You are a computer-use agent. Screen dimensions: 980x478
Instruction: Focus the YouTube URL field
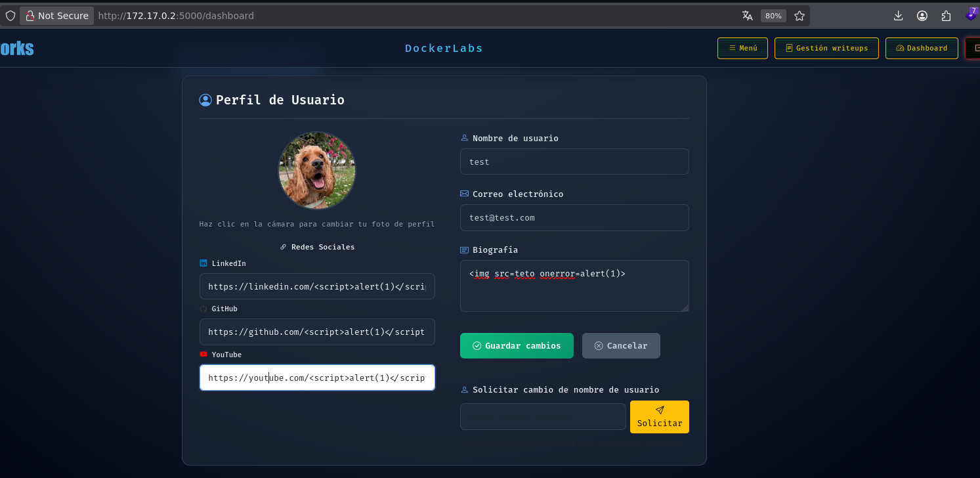pos(317,378)
